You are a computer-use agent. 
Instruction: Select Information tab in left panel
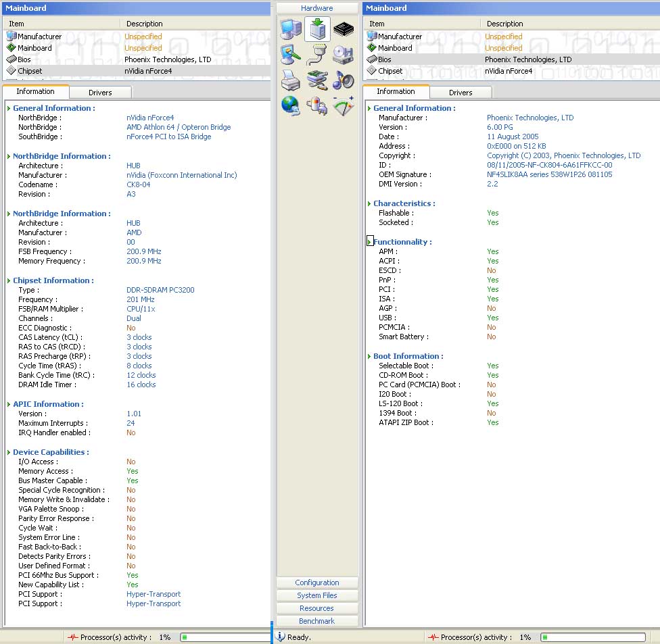click(x=35, y=91)
